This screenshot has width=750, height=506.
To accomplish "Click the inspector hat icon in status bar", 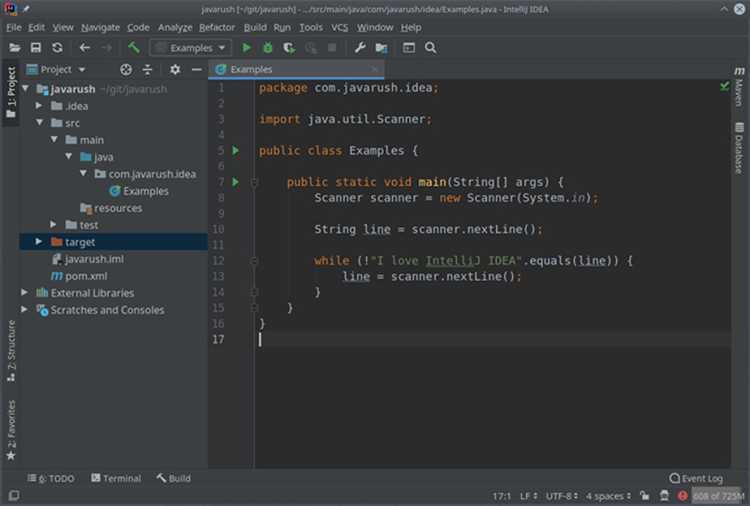I will tap(664, 496).
